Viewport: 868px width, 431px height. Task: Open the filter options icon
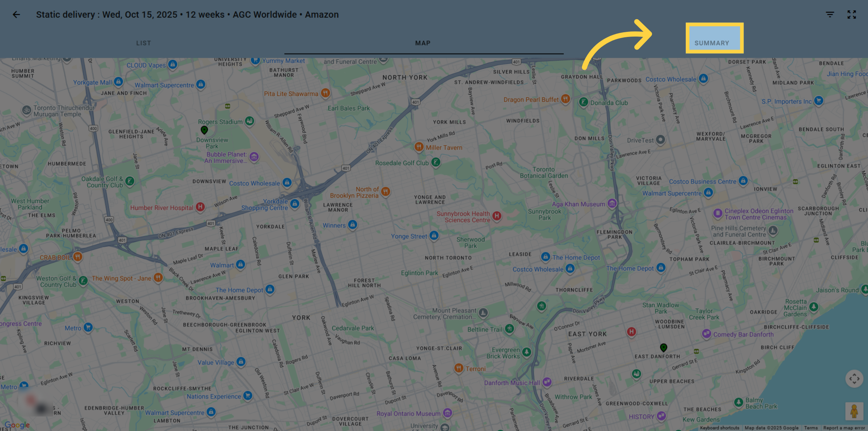point(830,14)
